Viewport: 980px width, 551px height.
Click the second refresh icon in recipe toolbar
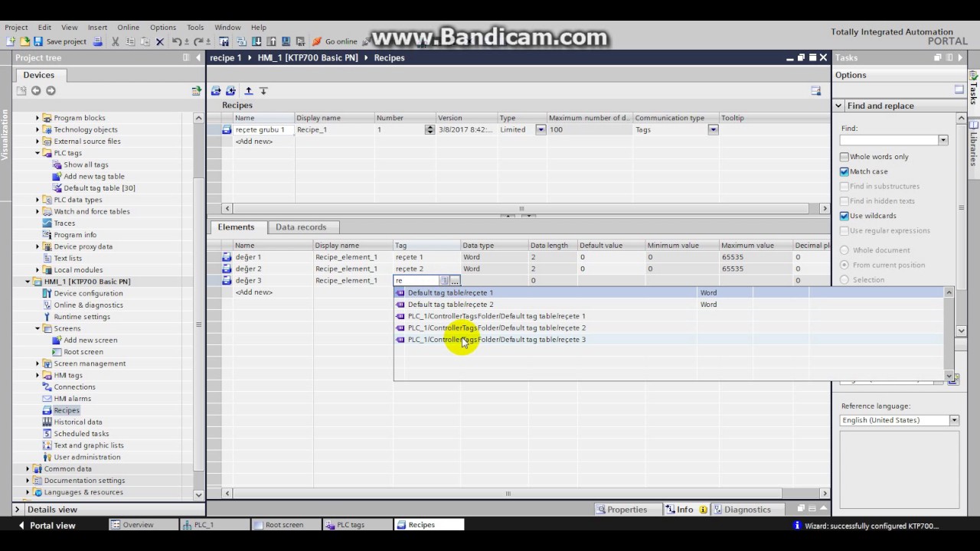point(230,90)
